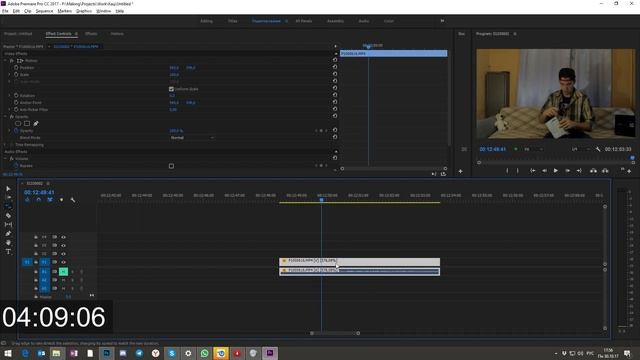Screen dimensions: 640x360
Task: Toggle V1 track lock
Action: [x=36, y=262]
